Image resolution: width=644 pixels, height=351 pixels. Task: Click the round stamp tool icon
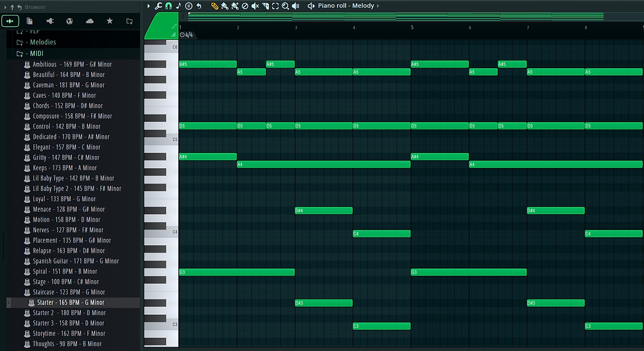tap(188, 6)
